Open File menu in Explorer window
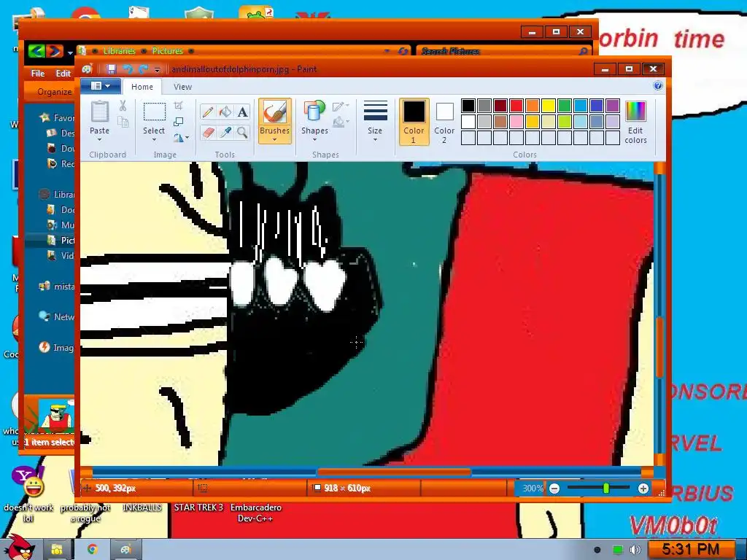The image size is (747, 560). (x=38, y=74)
